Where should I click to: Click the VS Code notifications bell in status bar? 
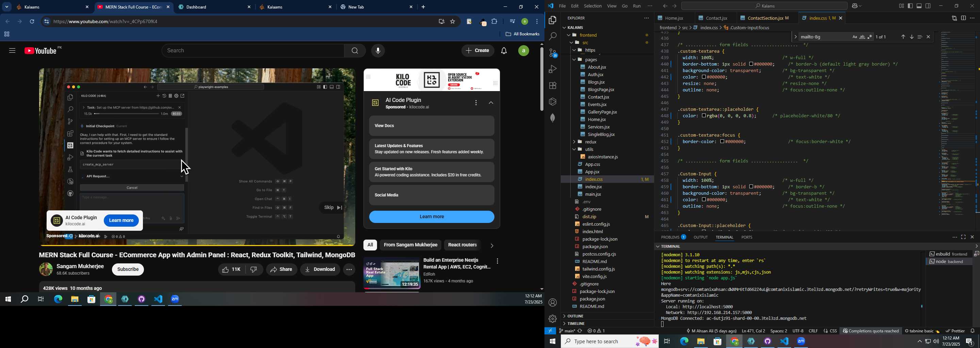tap(973, 331)
